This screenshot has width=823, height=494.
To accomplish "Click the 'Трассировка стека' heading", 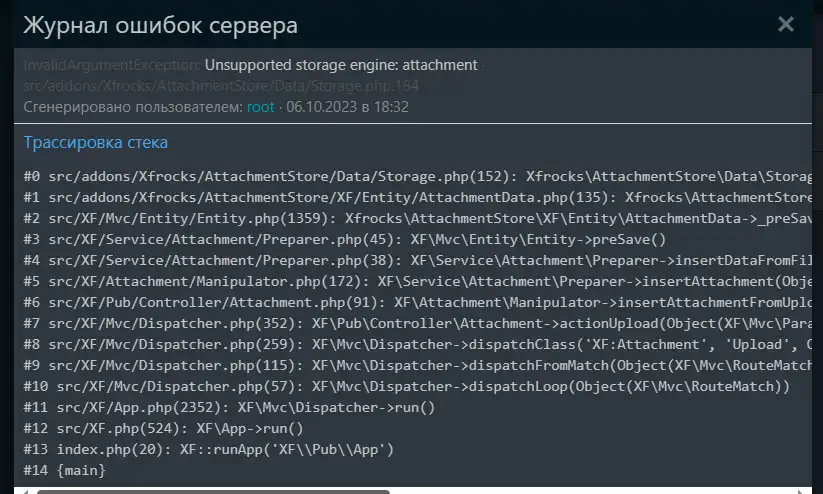I will point(96,142).
